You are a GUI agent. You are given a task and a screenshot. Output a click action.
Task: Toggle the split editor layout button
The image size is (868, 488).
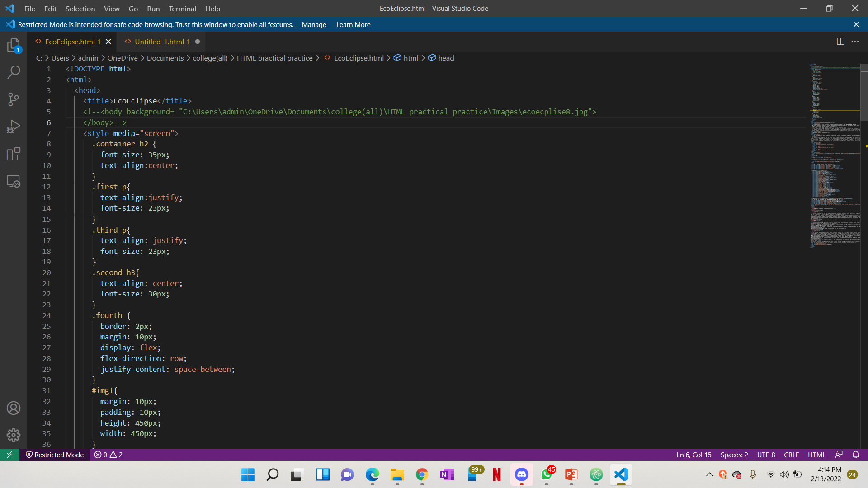tap(840, 41)
